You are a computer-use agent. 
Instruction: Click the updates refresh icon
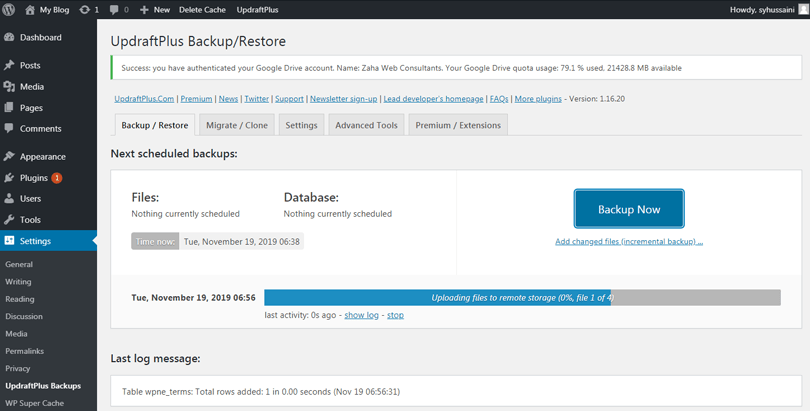[84, 9]
